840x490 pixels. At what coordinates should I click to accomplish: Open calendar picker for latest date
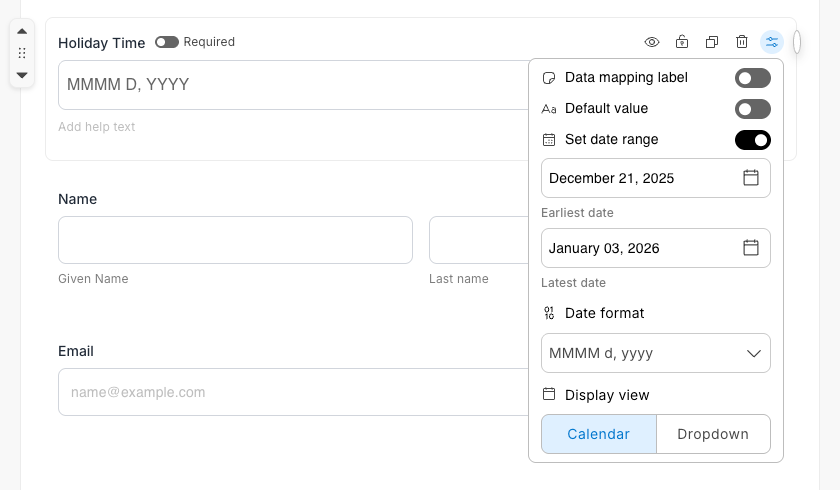point(751,248)
